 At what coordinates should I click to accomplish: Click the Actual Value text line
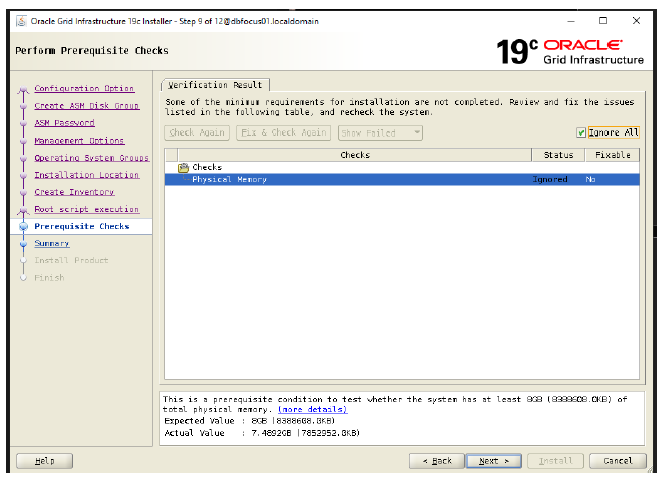(262, 433)
